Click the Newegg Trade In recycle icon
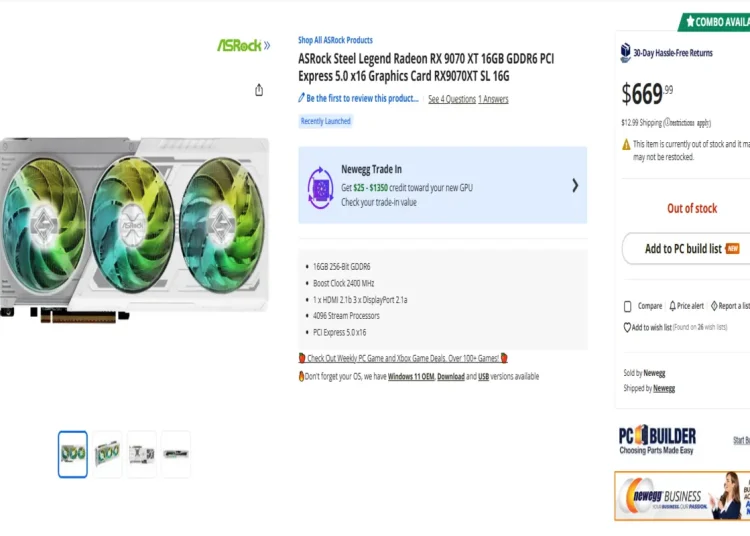 click(x=320, y=187)
